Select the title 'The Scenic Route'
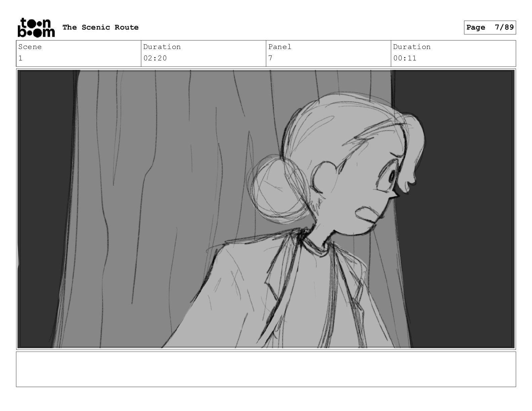The width and height of the screenshot is (532, 411). pos(100,27)
